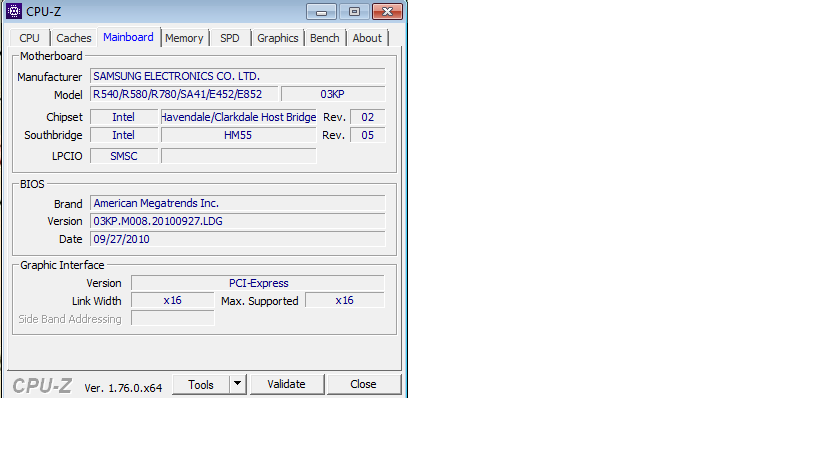
Task: Open the CPU tab
Action: coord(29,38)
